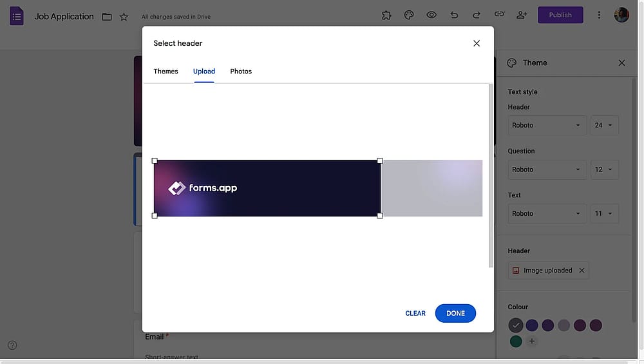This screenshot has width=644, height=364.
Task: Preview the form with eye icon
Action: pos(431,15)
